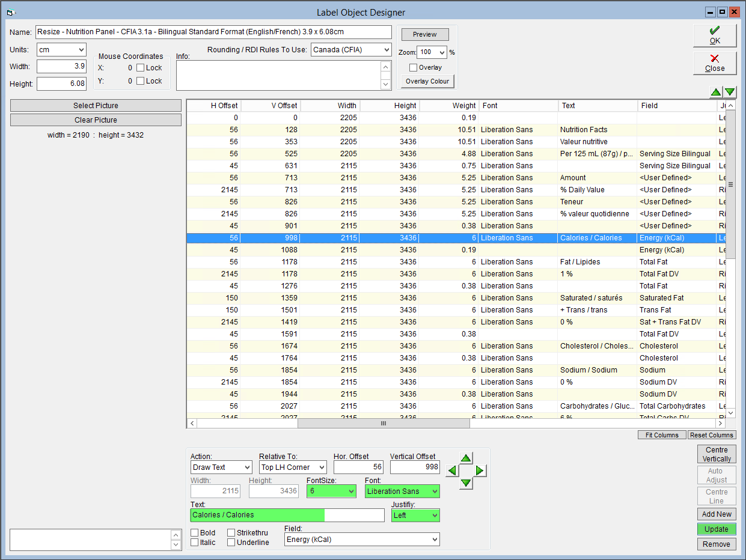Click the Text field containing Calories / Calories
This screenshot has width=746, height=560.
point(287,516)
